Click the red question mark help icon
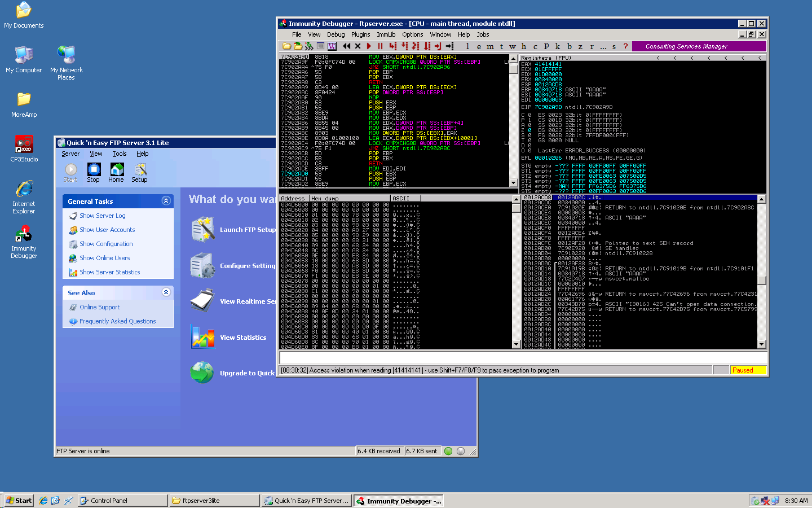Image resolution: width=812 pixels, height=508 pixels. click(x=625, y=46)
